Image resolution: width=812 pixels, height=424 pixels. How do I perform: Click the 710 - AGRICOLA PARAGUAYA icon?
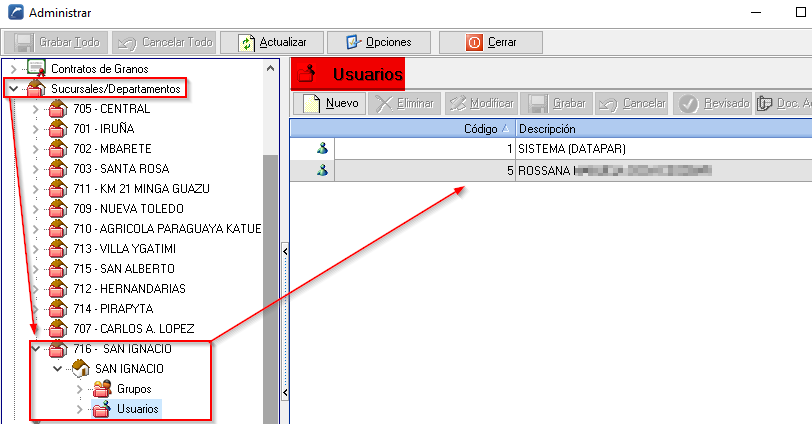pyautogui.click(x=58, y=229)
